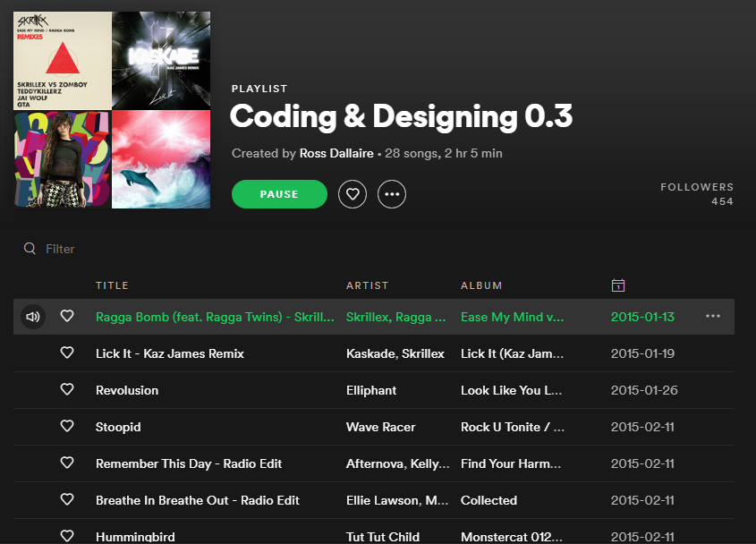
Task: Open the Wave Racer artist link
Action: coord(380,427)
